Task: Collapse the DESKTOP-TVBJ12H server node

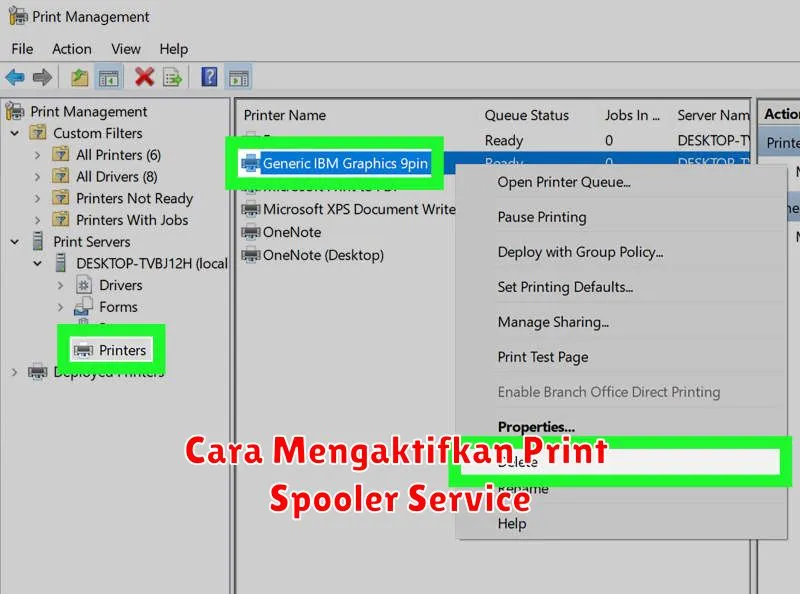Action: 37,263
